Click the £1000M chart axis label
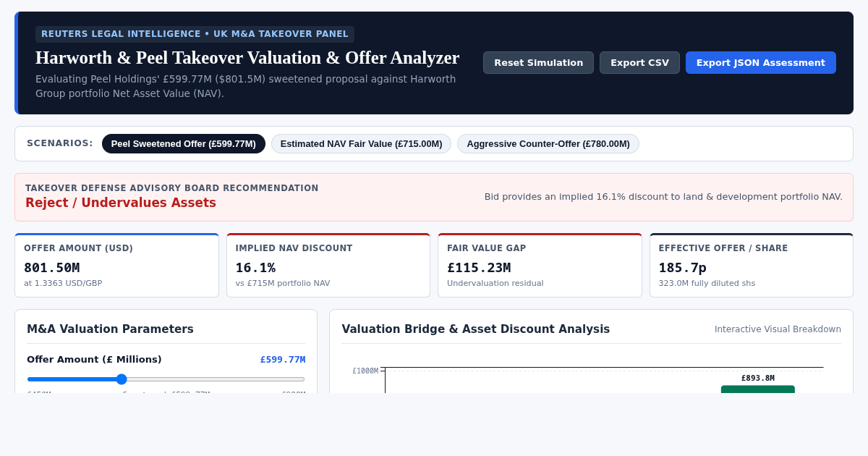868x456 pixels. click(x=365, y=371)
